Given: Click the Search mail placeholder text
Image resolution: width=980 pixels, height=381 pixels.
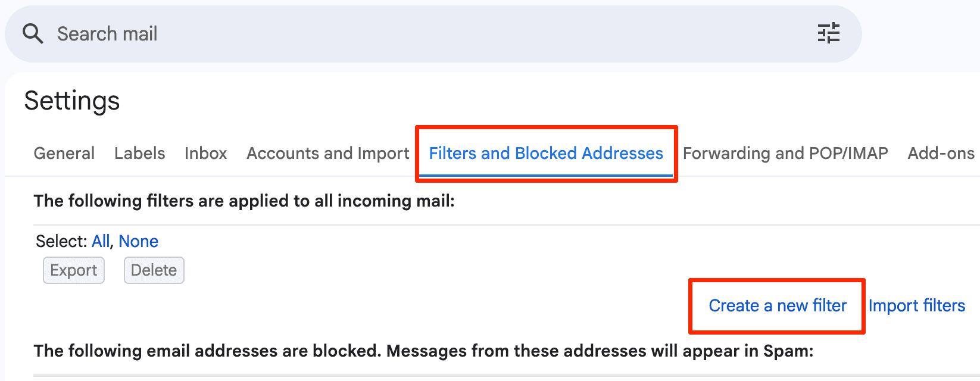Looking at the screenshot, I should coord(107,33).
